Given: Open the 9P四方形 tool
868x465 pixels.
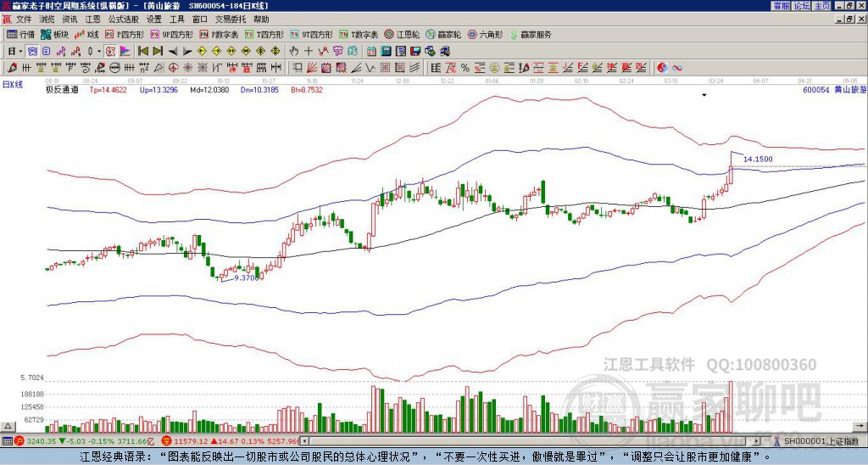Looking at the screenshot, I should pos(171,35).
